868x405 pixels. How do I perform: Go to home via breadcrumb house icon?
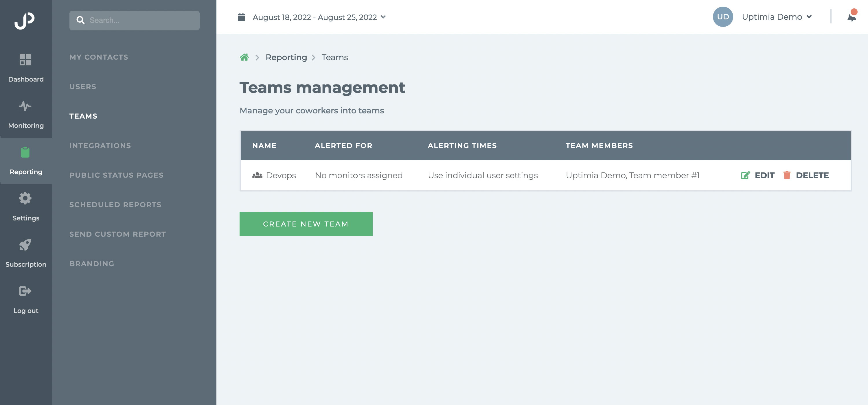pyautogui.click(x=244, y=57)
